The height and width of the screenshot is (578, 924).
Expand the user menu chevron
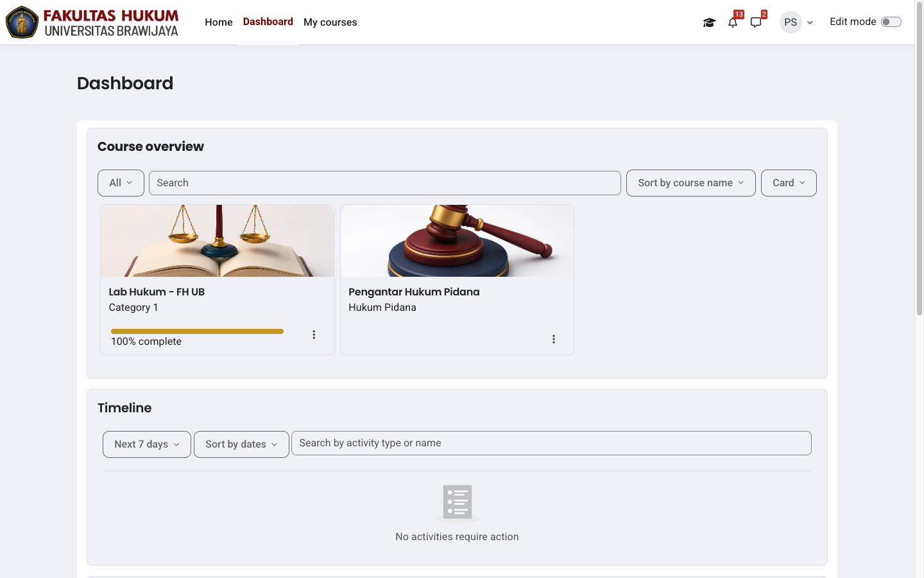[810, 22]
